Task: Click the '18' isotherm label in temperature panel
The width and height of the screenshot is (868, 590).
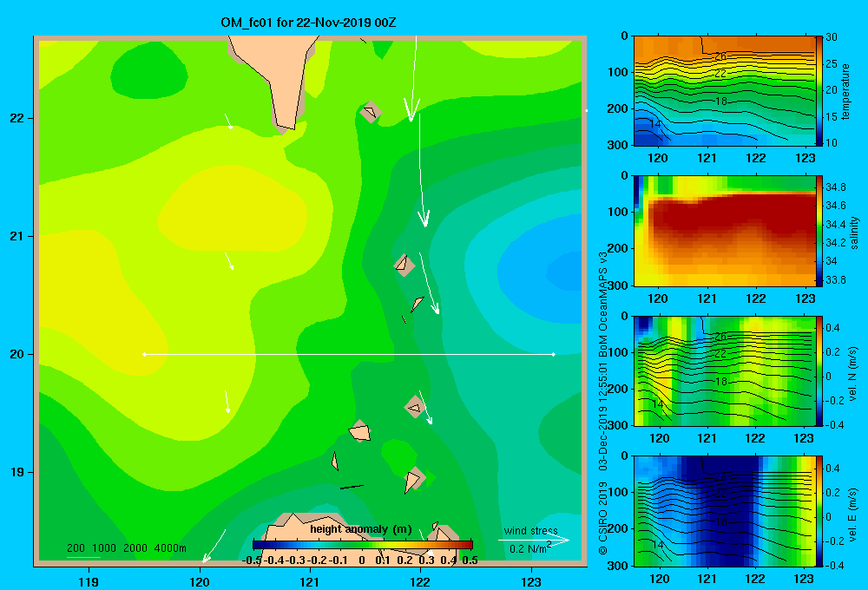Action: pos(720,102)
